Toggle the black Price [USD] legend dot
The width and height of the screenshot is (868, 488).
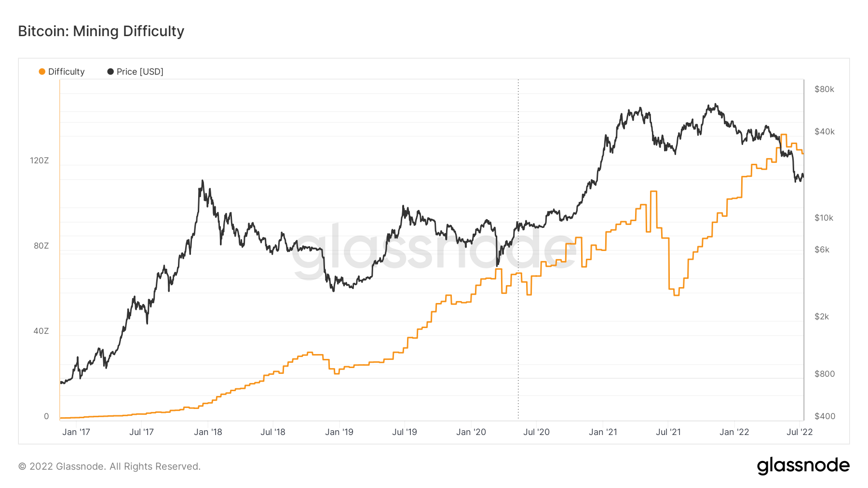pos(110,72)
